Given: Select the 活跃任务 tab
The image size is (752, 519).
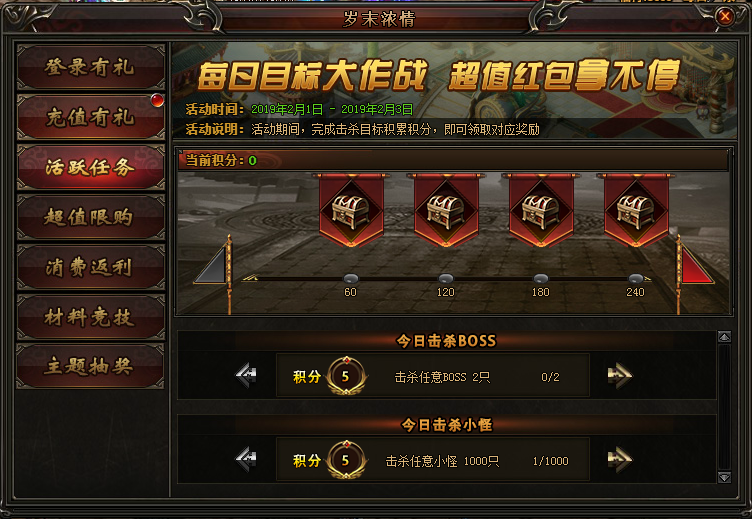Looking at the screenshot, I should coord(91,167).
